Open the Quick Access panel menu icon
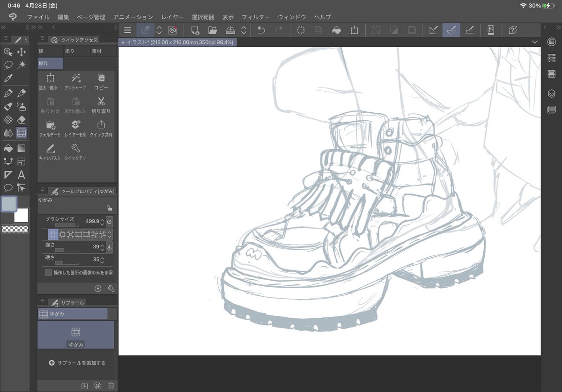The width and height of the screenshot is (562, 392). pyautogui.click(x=42, y=38)
